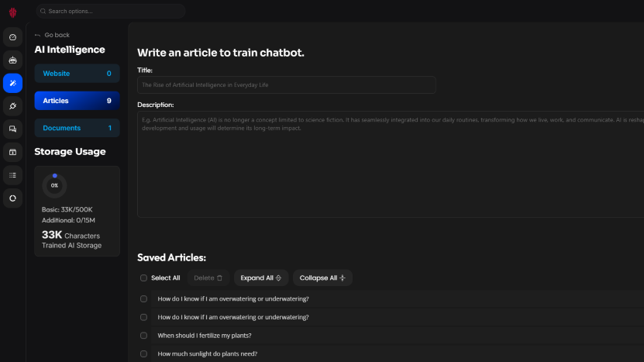
Task: Switch to the Documents tab
Action: coord(77,128)
